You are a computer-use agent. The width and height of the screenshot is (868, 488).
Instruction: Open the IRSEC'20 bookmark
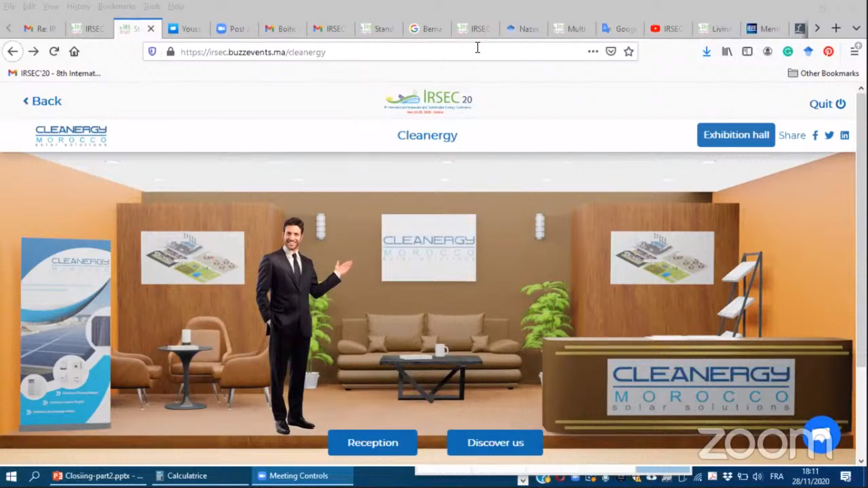pos(55,73)
